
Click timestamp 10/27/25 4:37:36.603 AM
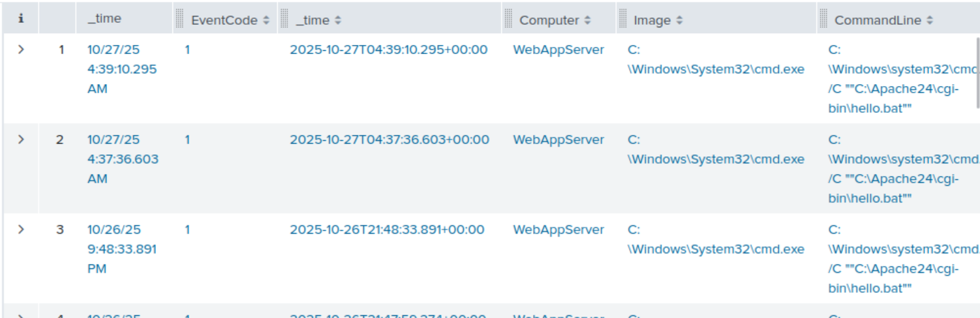[x=123, y=159]
